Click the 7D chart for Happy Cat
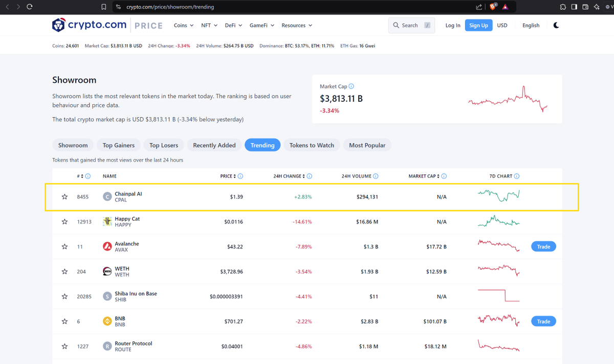Image resolution: width=614 pixels, height=364 pixels. (498, 221)
